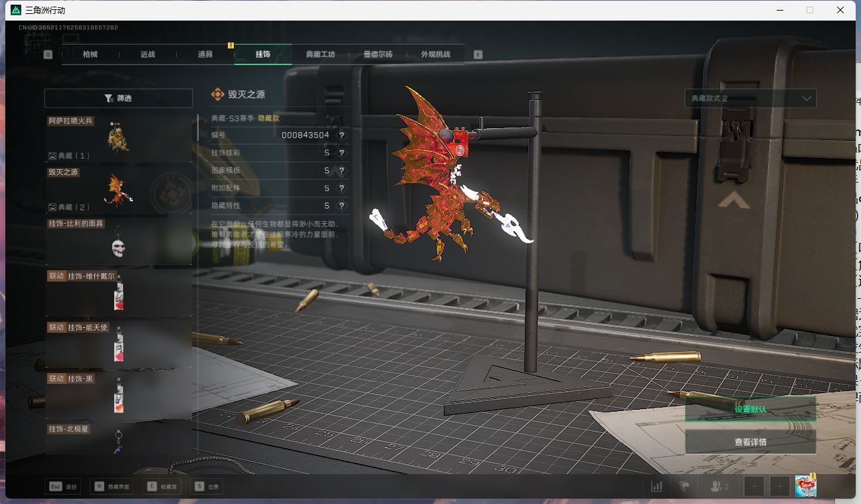Click the first empty squad slot plus
The image size is (861, 504).
click(754, 487)
